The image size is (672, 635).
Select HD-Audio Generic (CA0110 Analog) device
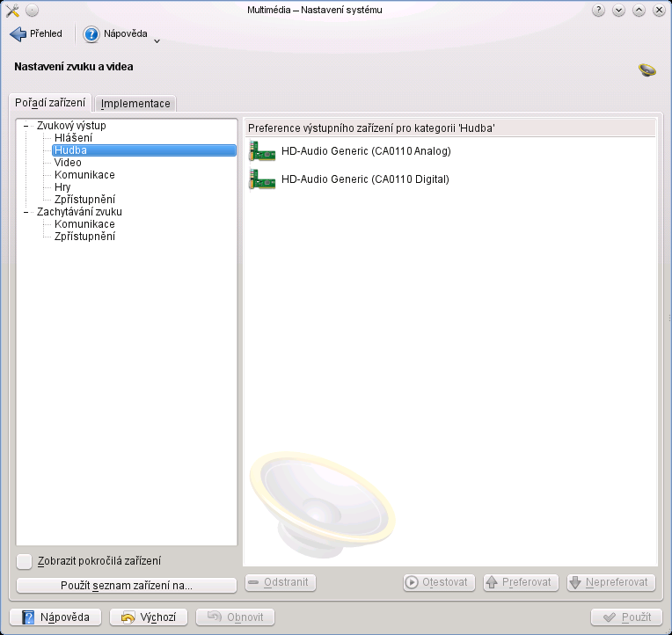pyautogui.click(x=450, y=151)
